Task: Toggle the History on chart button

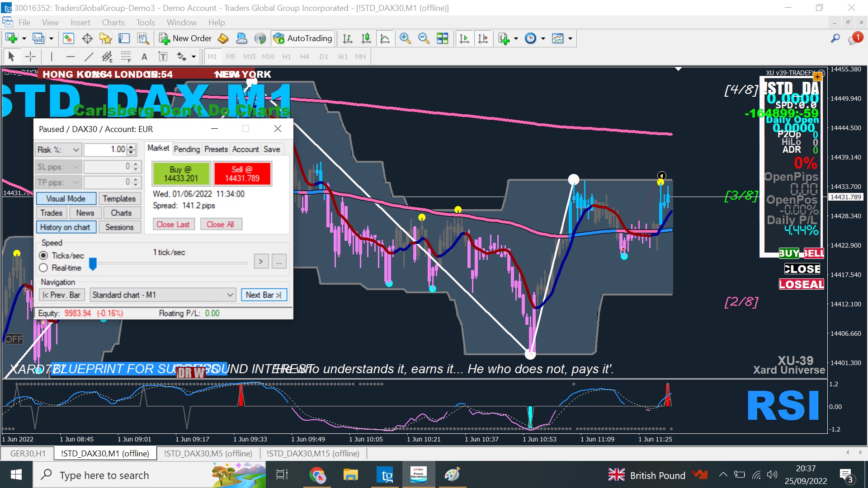Action: click(66, 227)
